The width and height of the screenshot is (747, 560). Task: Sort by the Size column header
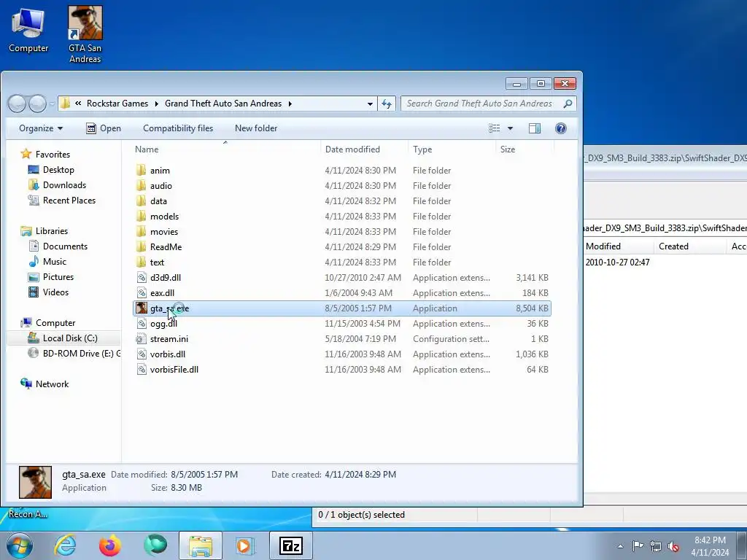pyautogui.click(x=525, y=149)
